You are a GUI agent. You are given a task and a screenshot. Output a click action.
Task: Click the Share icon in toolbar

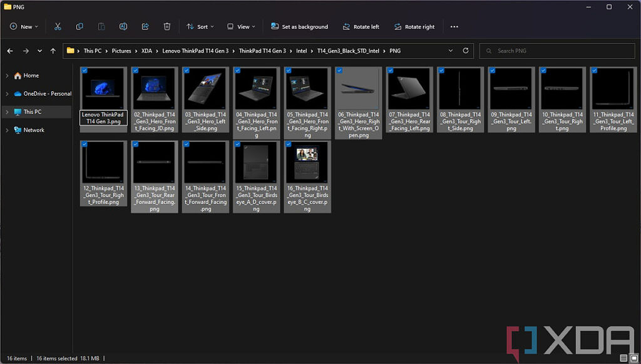point(145,27)
